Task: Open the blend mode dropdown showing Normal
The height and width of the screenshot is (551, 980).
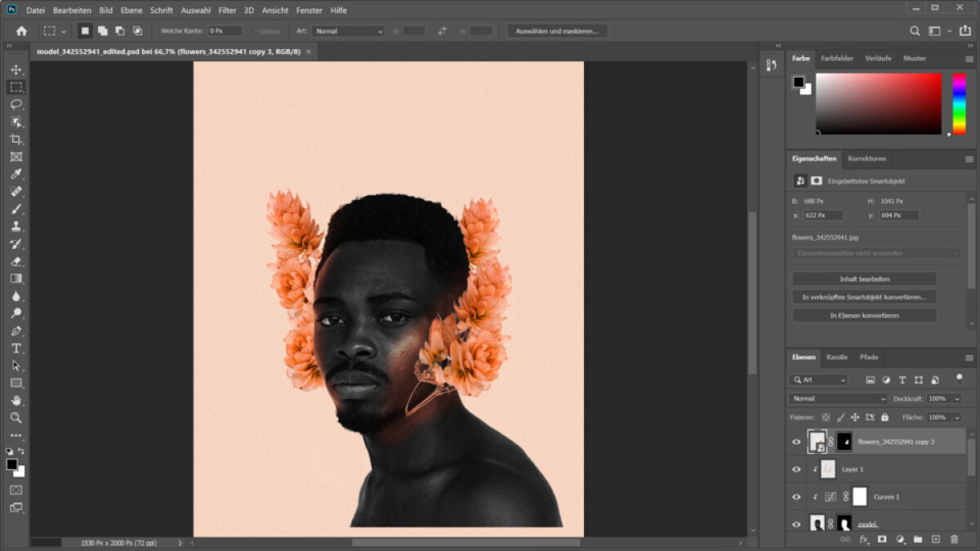Action: 837,398
